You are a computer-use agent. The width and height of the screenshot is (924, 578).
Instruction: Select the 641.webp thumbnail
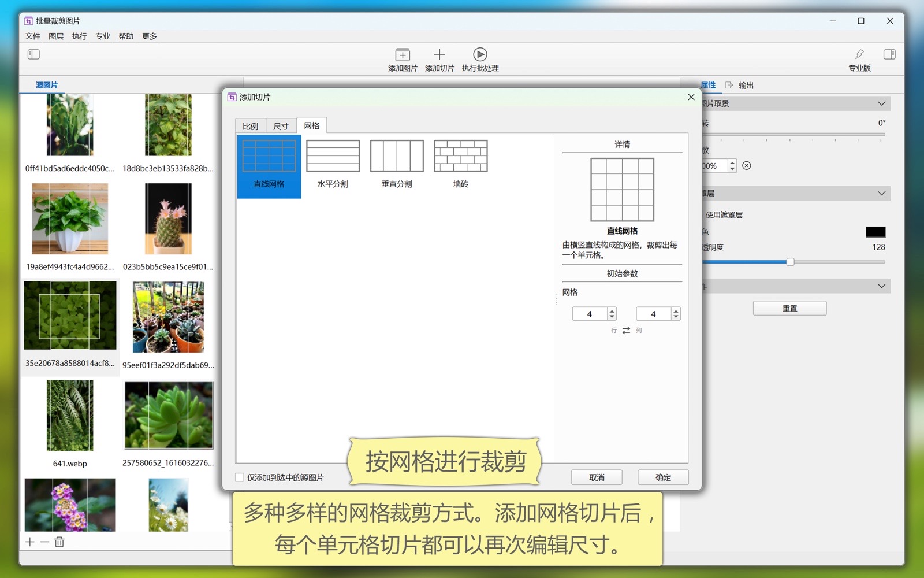click(x=70, y=416)
